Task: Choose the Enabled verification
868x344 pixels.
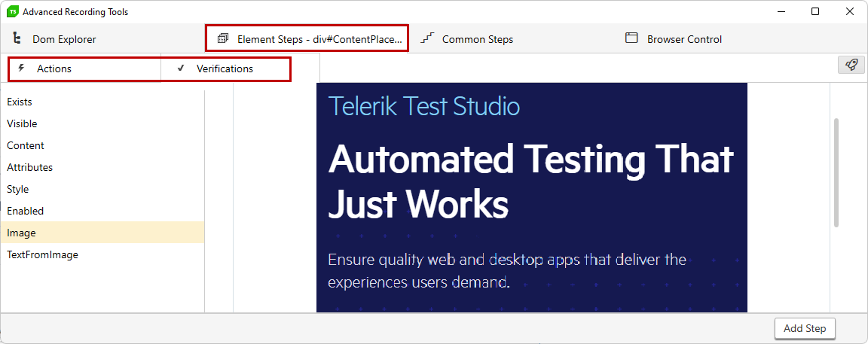Action: [x=102, y=211]
